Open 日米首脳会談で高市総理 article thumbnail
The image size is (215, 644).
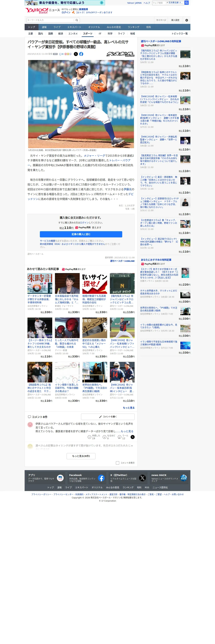point(67,283)
